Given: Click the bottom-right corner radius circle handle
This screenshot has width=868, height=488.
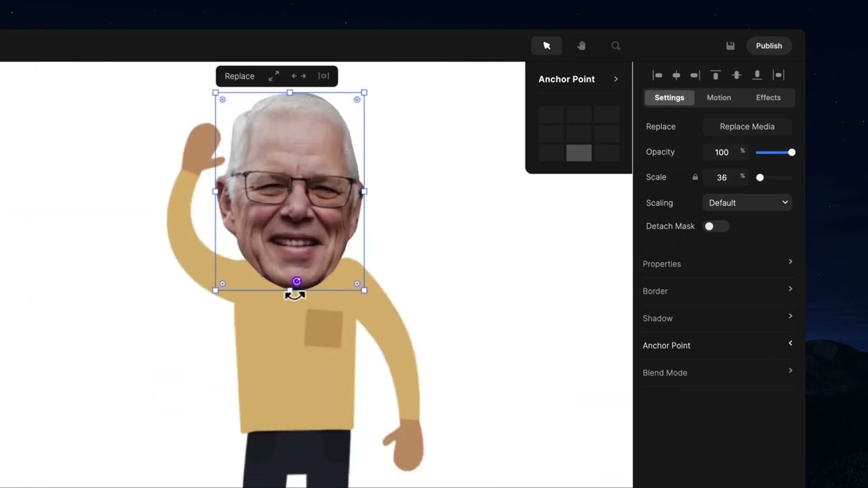Looking at the screenshot, I should pos(357,284).
